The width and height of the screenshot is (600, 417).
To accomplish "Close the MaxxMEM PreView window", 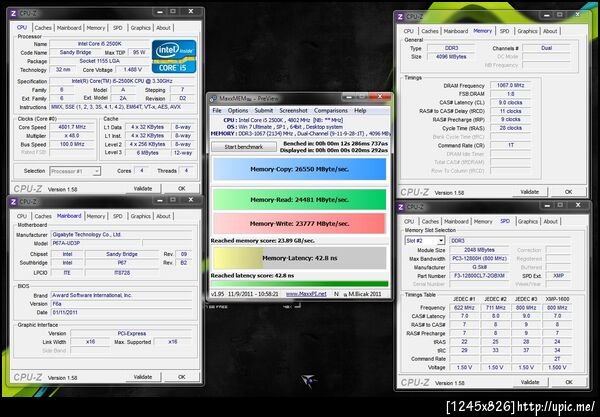I will pos(380,97).
